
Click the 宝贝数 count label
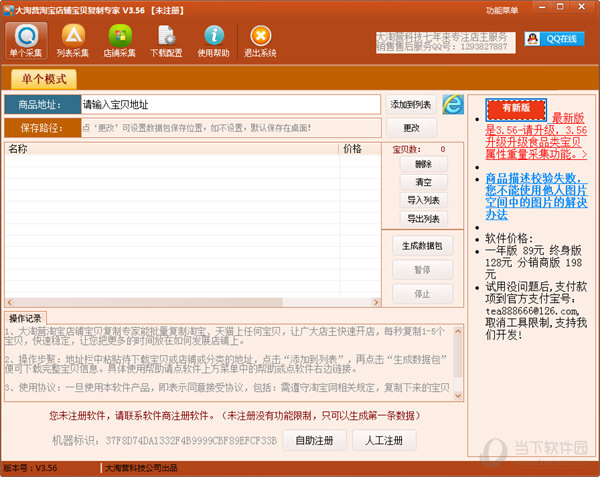pos(406,149)
